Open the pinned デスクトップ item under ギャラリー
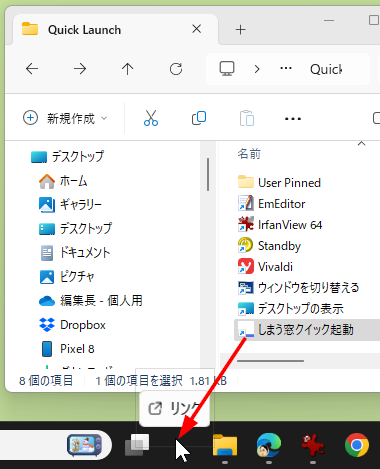Screen dimensions: 380x469 coord(75,228)
